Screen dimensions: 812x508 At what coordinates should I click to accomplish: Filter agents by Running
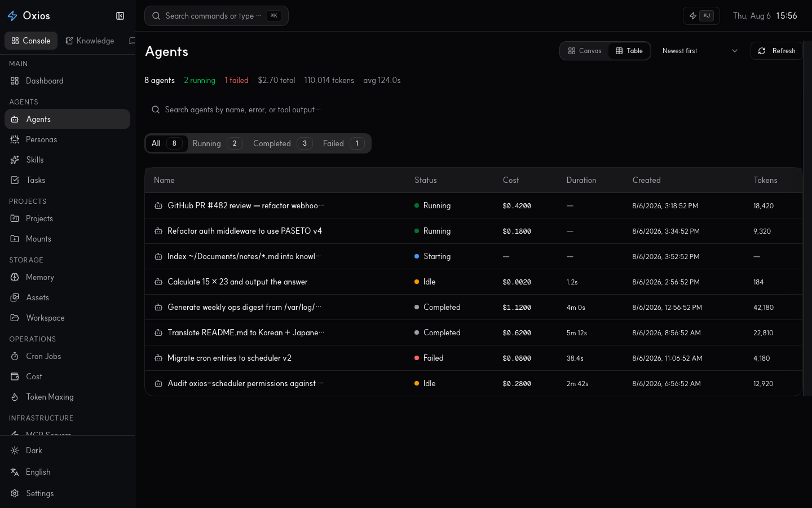[x=217, y=143]
